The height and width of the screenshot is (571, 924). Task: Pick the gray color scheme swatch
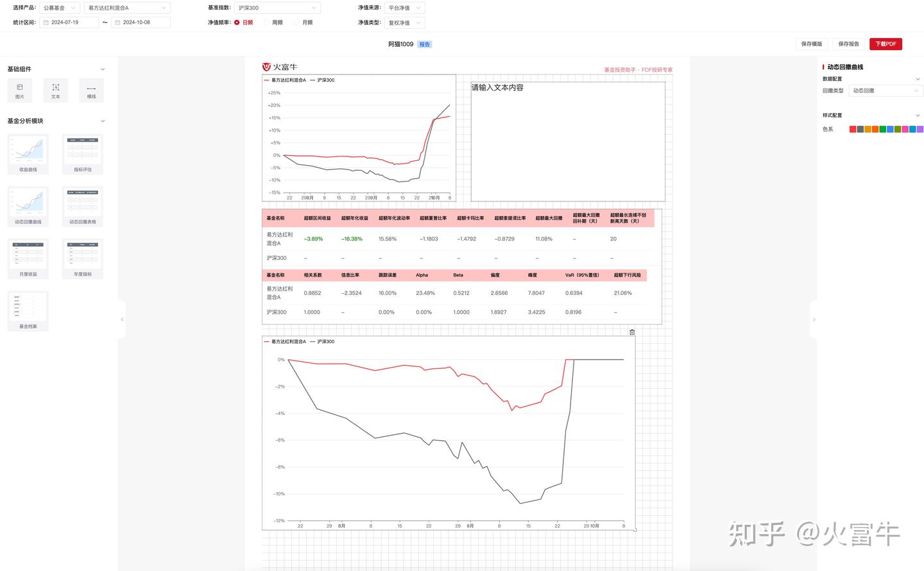[860, 129]
